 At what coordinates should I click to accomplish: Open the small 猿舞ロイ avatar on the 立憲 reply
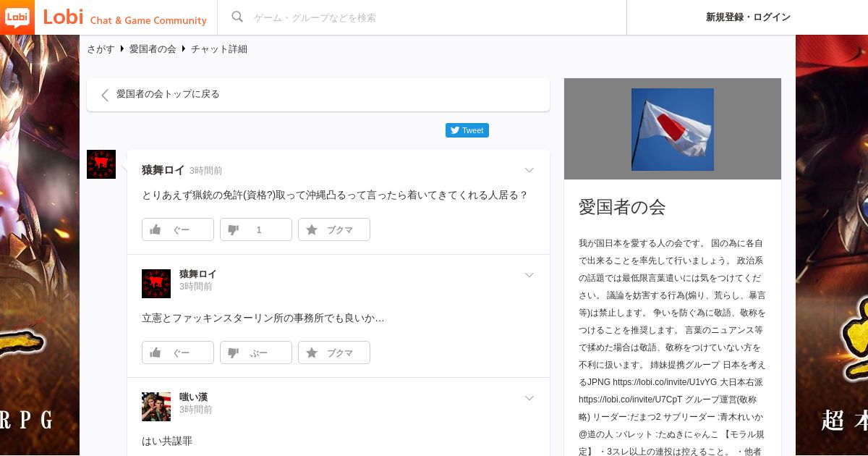coord(156,284)
